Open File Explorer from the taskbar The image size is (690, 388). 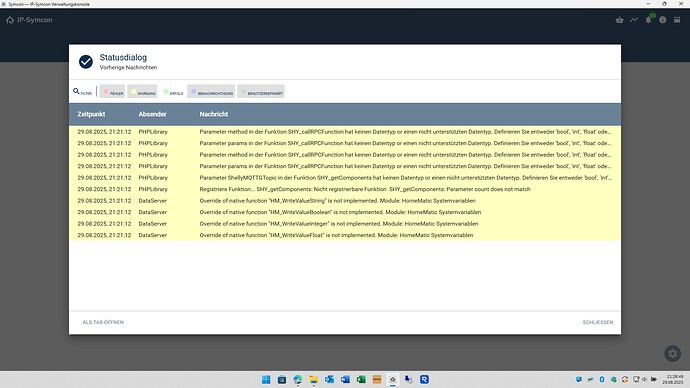[x=314, y=380]
